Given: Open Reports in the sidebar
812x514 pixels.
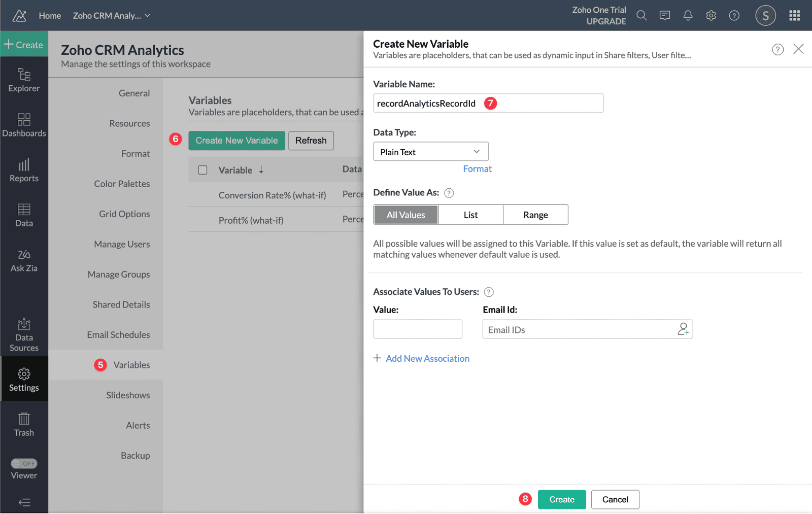Looking at the screenshot, I should point(24,170).
